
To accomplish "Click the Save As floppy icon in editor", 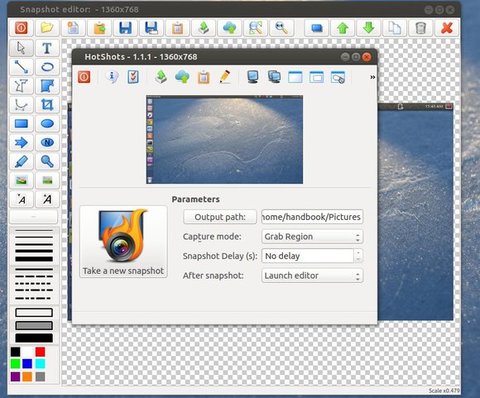I will point(151,28).
